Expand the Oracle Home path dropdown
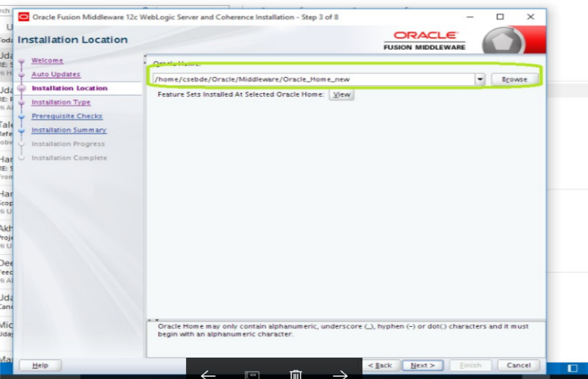Viewport: 588px width, 379px height. (480, 79)
